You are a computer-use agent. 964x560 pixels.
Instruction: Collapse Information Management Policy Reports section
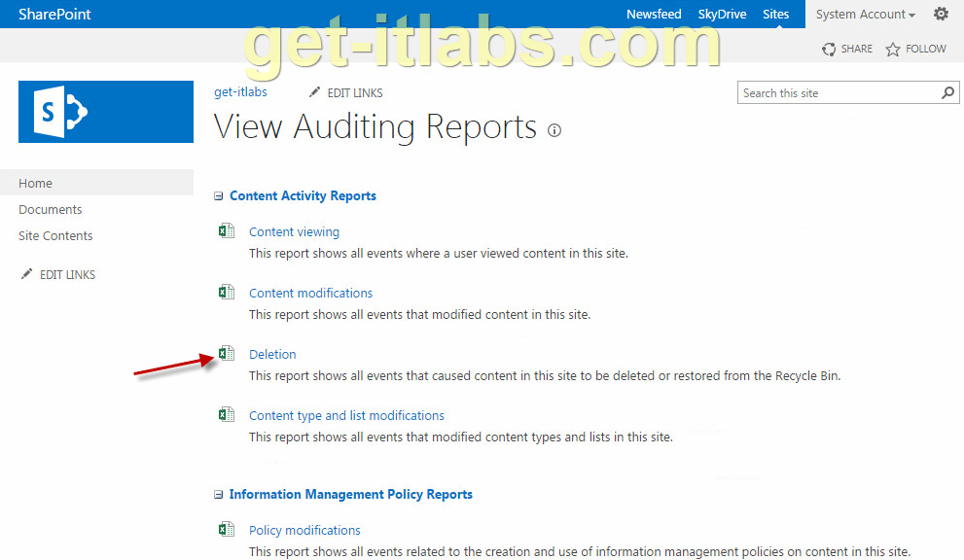218,495
